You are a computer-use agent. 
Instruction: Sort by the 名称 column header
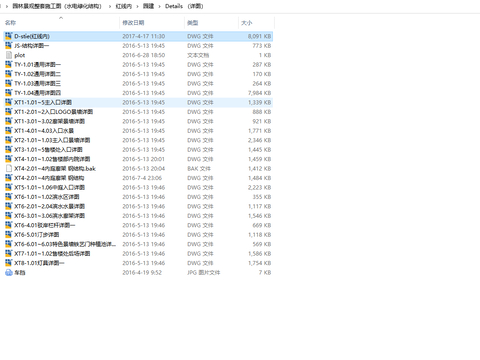(x=10, y=23)
